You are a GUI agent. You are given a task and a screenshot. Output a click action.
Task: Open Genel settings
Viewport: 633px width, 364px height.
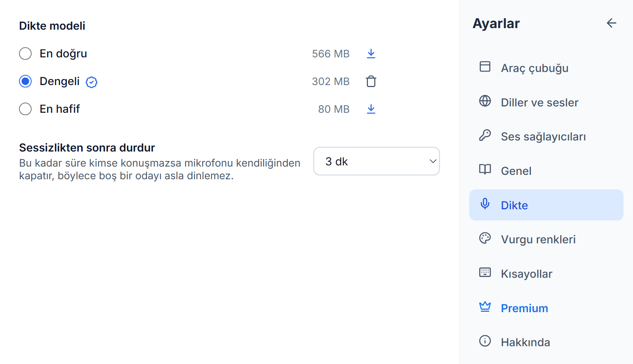coord(546,171)
